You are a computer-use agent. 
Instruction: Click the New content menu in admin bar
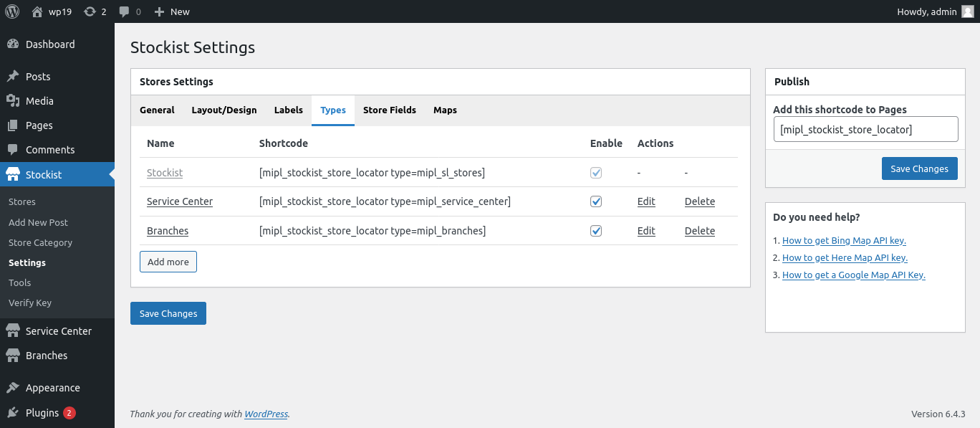click(172, 11)
